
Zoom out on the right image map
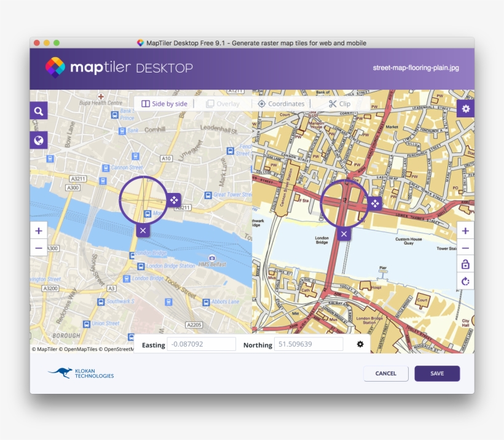465,248
